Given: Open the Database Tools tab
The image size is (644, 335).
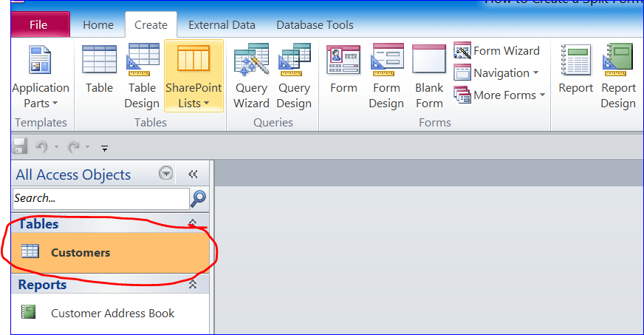Looking at the screenshot, I should pyautogui.click(x=315, y=24).
